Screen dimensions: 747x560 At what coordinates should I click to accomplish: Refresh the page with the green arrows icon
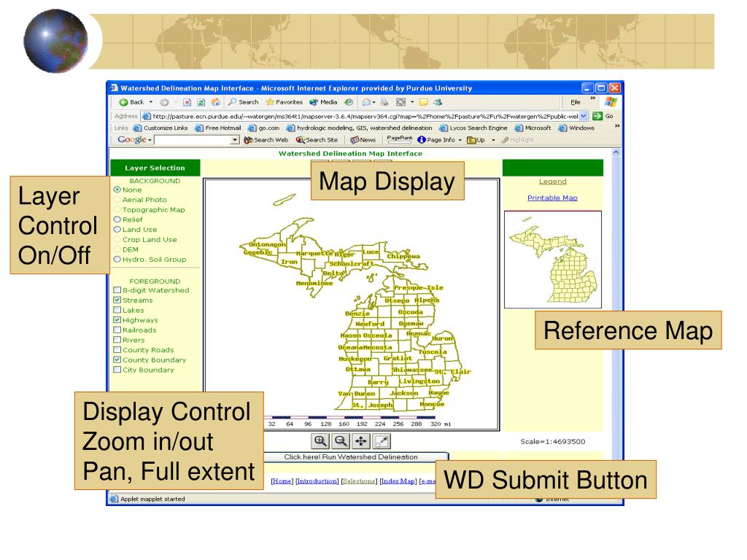[x=201, y=102]
